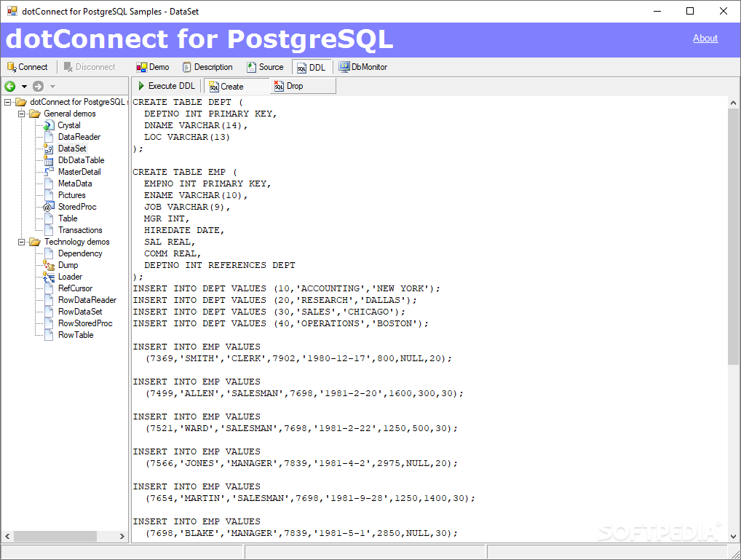Click the MetaData page icon

49,184
